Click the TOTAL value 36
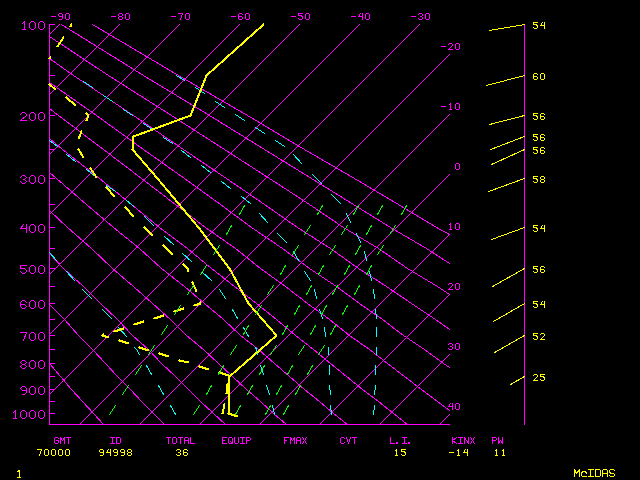640x480 pixels. [182, 452]
